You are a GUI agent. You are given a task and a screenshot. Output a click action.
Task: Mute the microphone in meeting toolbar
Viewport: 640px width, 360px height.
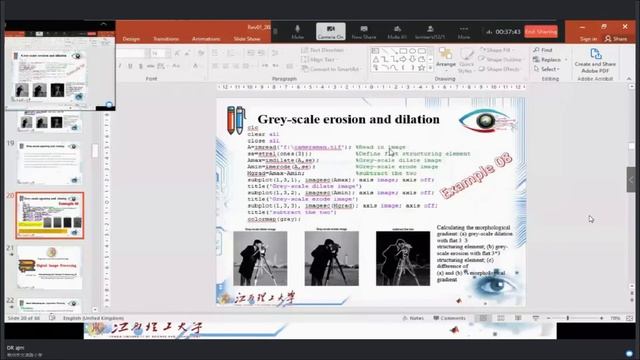298,31
